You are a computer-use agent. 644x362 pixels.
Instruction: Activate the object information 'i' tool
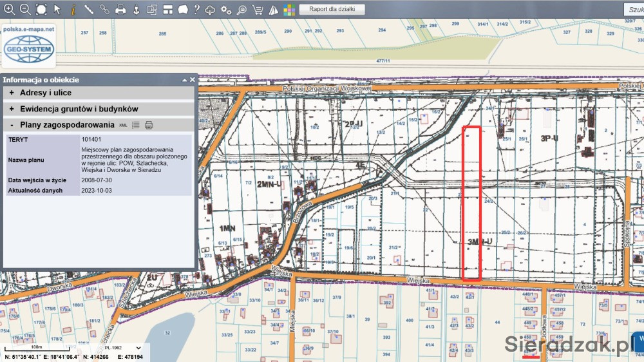tap(73, 10)
